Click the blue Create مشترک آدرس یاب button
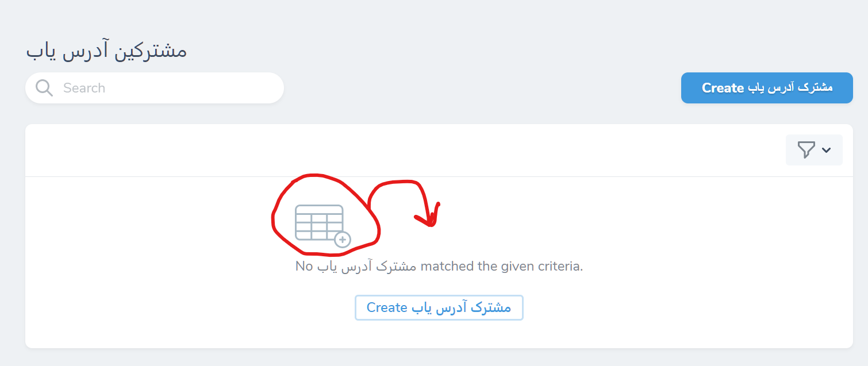 click(767, 87)
